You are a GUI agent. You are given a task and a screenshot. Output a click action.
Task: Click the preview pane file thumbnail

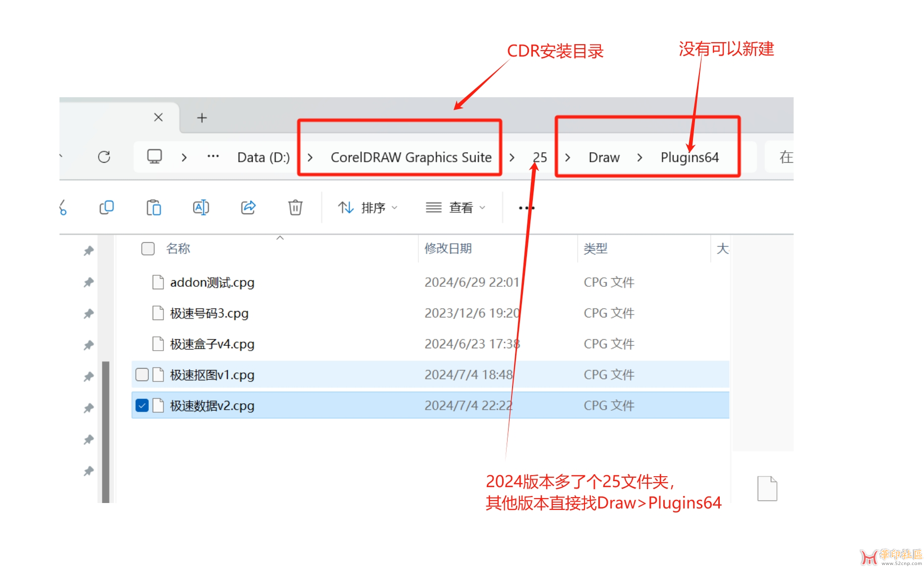(767, 489)
